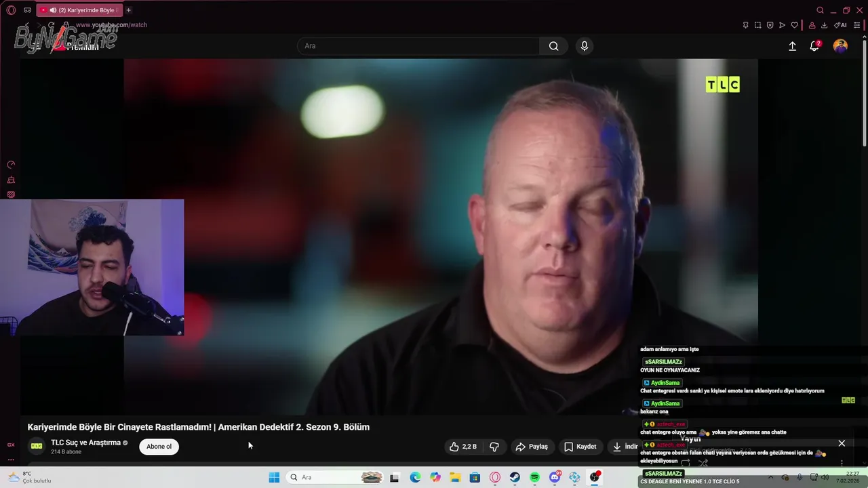This screenshot has width=868, height=488.
Task: Take a snapshot with the capture icon
Action: (x=757, y=25)
